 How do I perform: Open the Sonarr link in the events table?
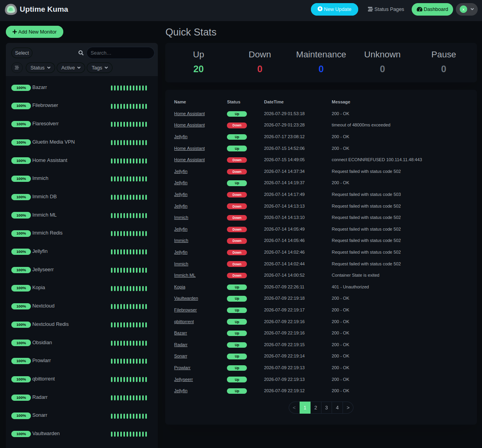coord(180,356)
